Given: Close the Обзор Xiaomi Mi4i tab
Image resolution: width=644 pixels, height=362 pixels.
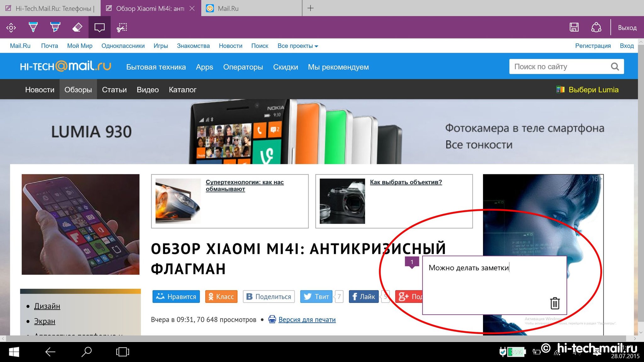Looking at the screenshot, I should pyautogui.click(x=192, y=8).
